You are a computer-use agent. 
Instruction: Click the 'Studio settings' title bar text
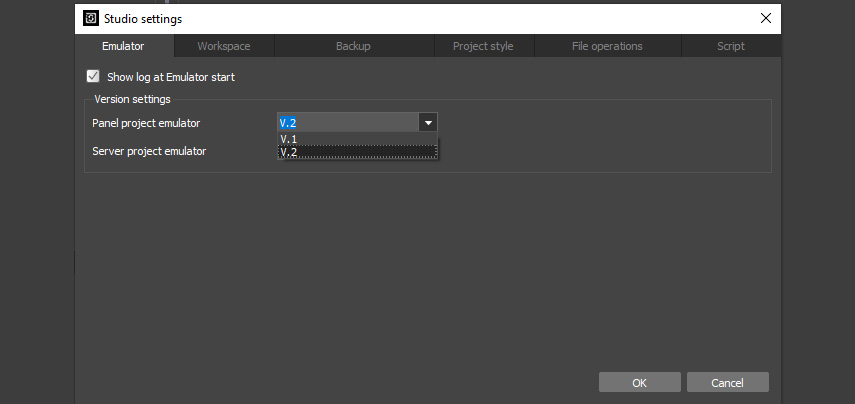[x=143, y=18]
